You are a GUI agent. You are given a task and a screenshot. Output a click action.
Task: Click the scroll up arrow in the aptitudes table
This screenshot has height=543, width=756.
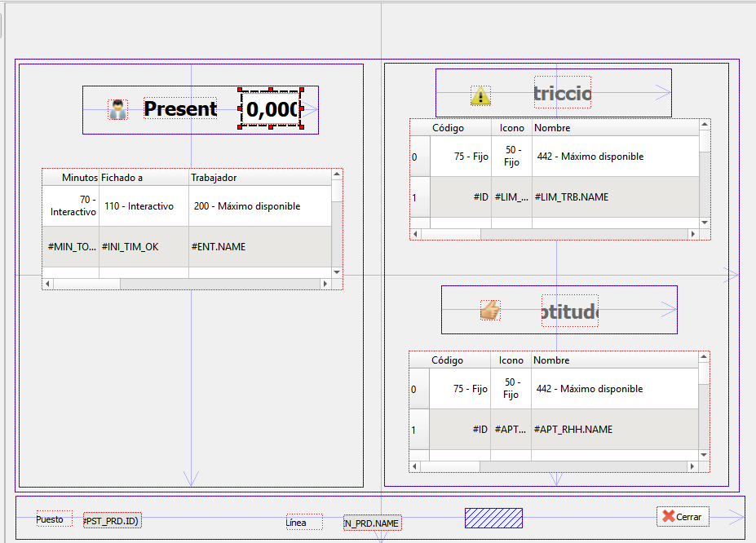704,357
